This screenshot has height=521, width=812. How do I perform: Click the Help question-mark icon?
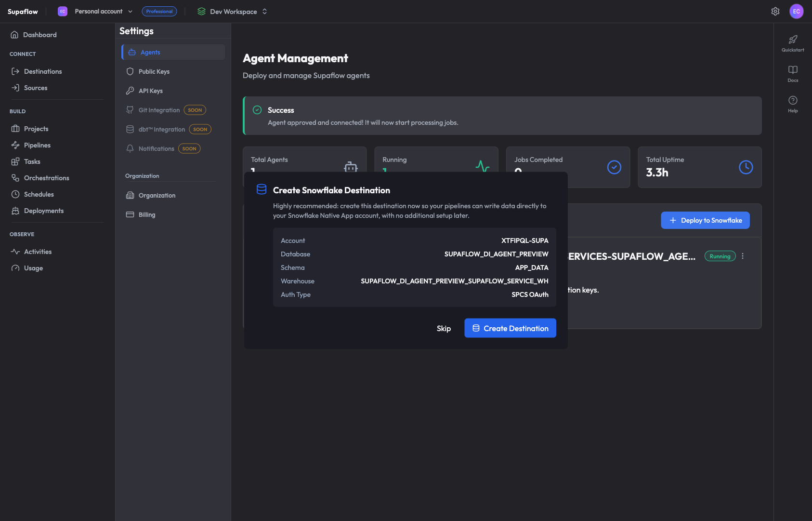793,99
